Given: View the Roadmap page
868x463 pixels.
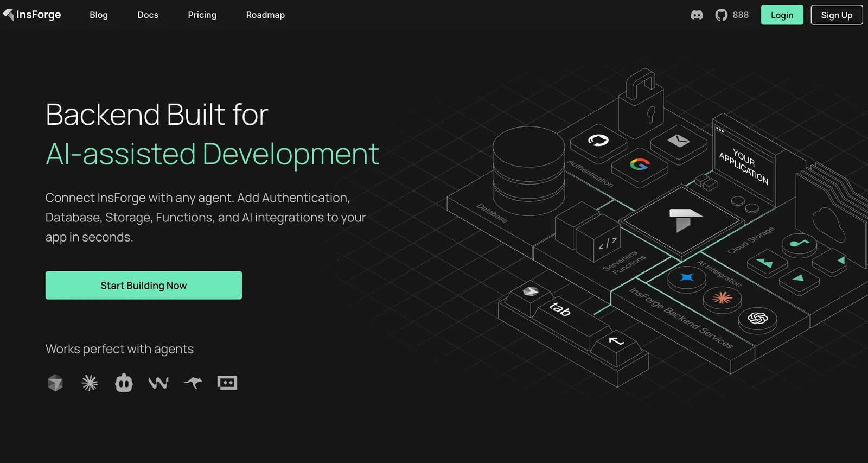Looking at the screenshot, I should 265,15.
